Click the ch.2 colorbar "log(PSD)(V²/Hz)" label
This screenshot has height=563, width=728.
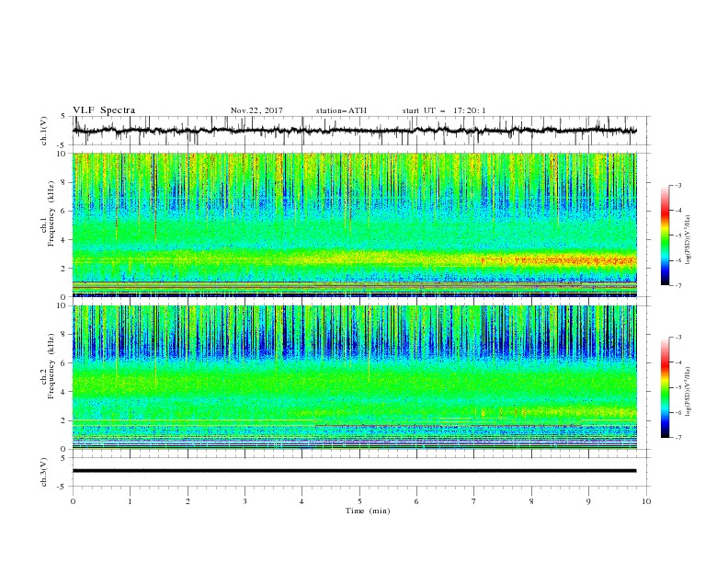[x=688, y=391]
